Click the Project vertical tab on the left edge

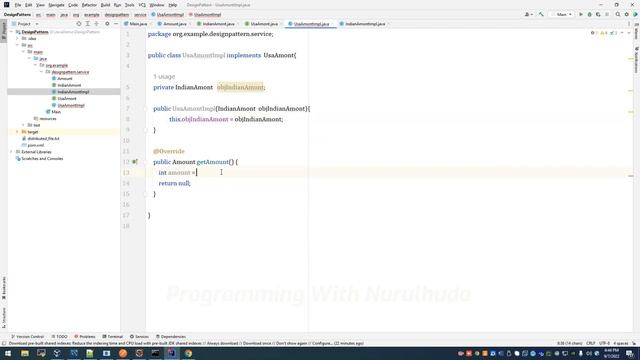coord(4,31)
